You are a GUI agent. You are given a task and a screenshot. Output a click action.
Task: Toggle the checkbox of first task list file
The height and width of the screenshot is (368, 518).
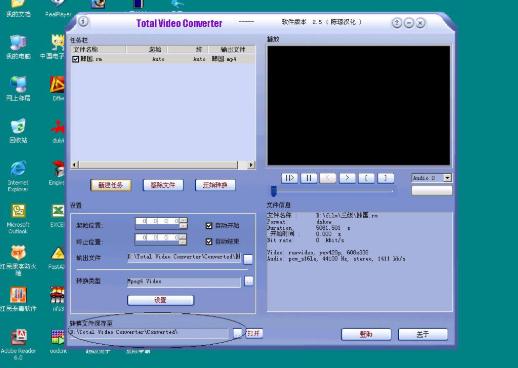coord(76,59)
